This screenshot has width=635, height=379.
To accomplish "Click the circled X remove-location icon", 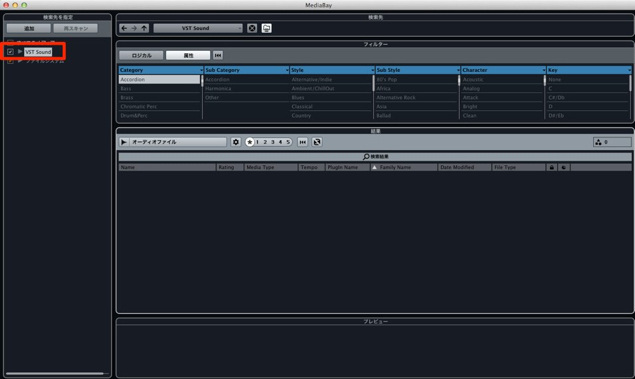I will [x=252, y=28].
